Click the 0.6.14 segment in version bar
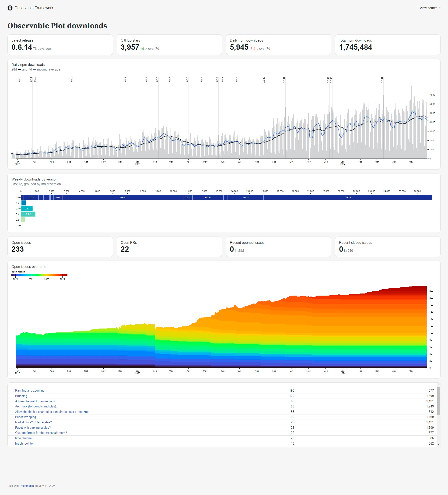 [347, 197]
